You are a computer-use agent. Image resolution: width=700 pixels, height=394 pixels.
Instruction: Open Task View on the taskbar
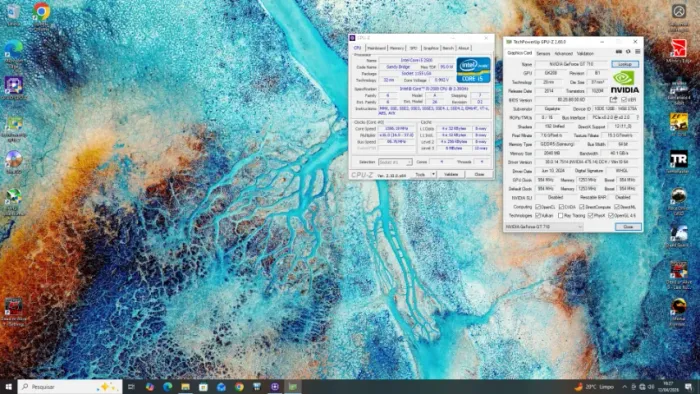(131, 387)
